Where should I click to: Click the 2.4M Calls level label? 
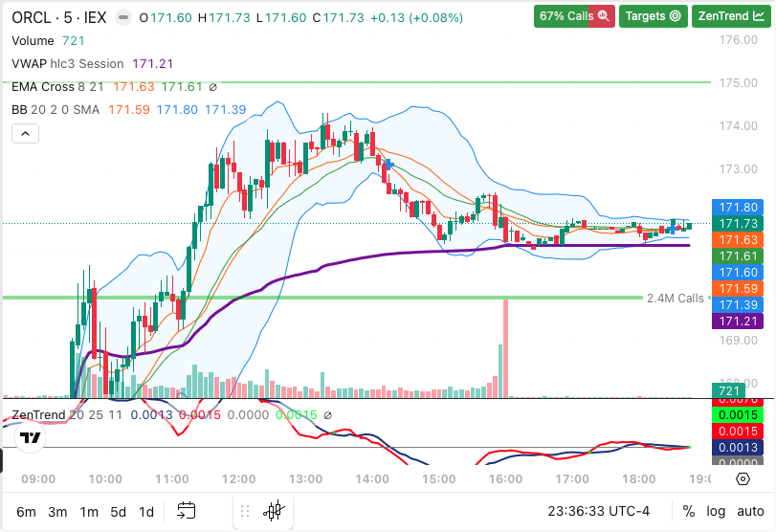tap(675, 299)
